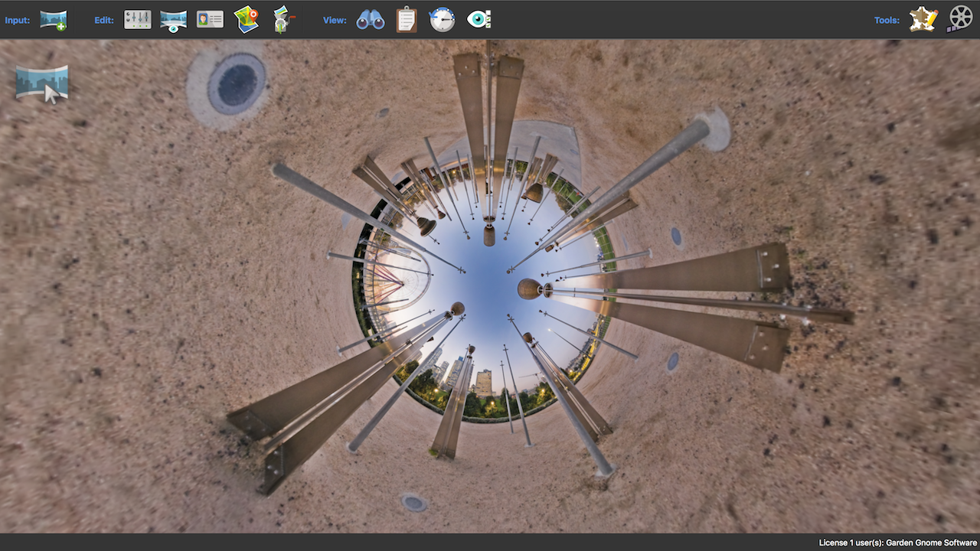The image size is (980, 551).
Task: Click the View: toolbar label
Action: pos(335,21)
